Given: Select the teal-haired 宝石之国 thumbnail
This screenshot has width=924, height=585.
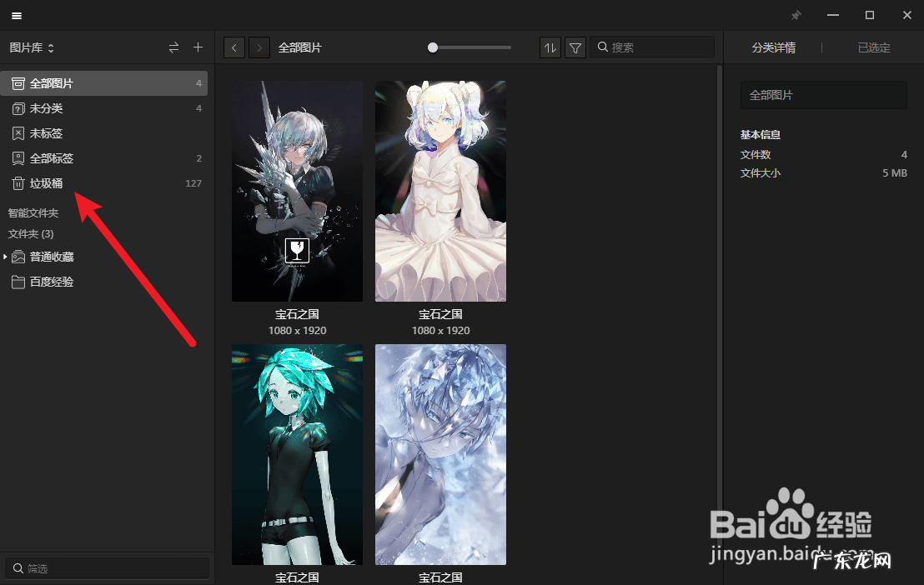Looking at the screenshot, I should tap(297, 454).
